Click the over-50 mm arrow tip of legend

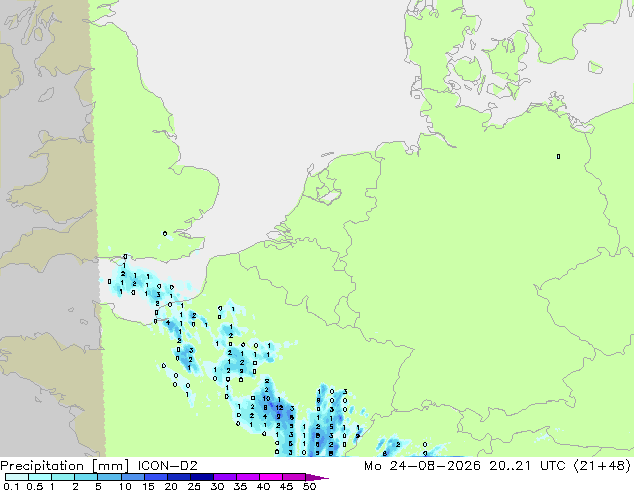point(317,477)
